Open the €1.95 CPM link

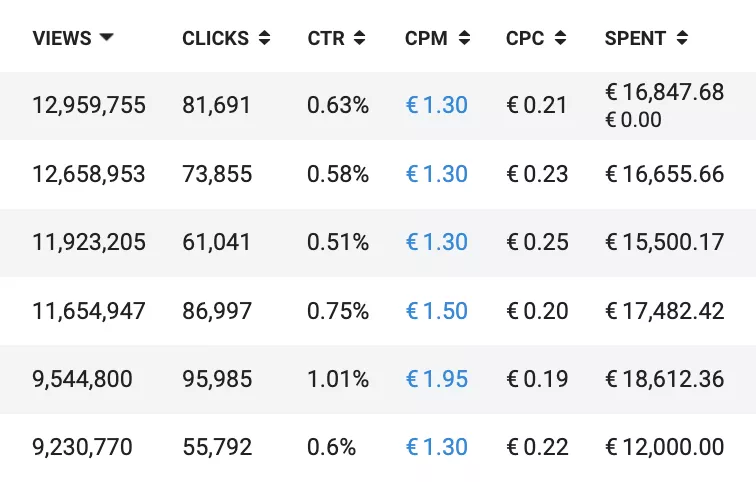click(x=437, y=379)
